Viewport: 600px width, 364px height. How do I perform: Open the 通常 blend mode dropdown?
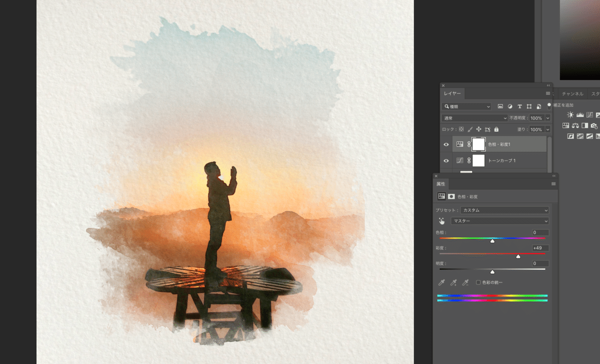(x=475, y=118)
